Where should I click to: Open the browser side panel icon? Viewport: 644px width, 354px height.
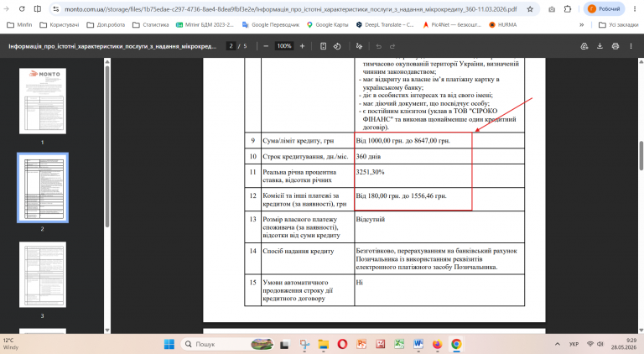pyautogui.click(x=38, y=8)
